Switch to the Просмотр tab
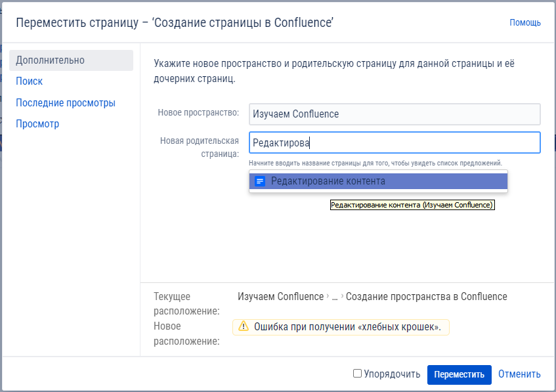The image size is (556, 392). pyautogui.click(x=37, y=124)
